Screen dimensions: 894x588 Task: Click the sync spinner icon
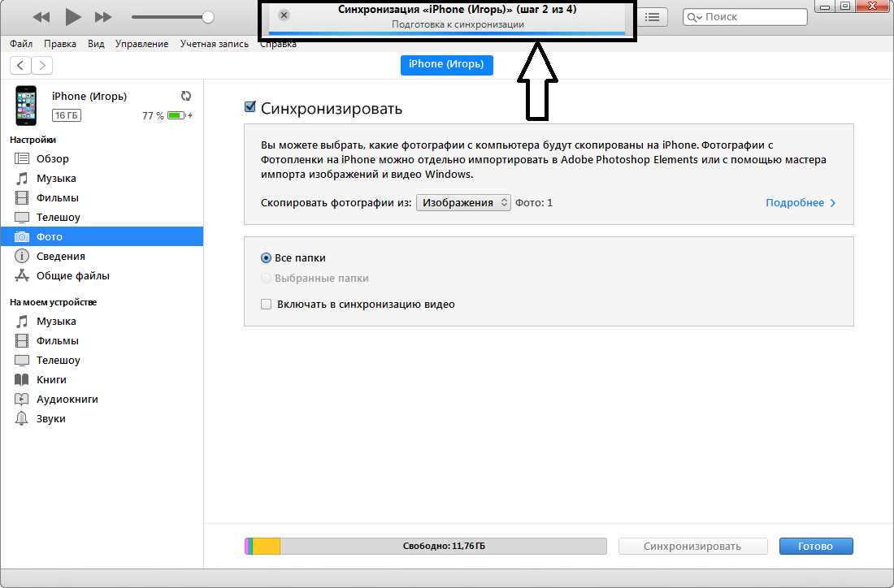(x=186, y=96)
